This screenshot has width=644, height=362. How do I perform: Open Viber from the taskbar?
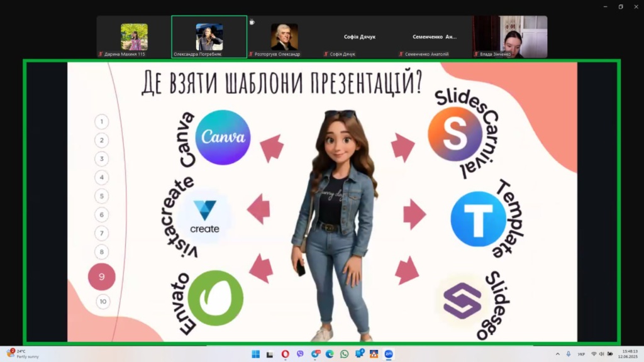(x=300, y=354)
